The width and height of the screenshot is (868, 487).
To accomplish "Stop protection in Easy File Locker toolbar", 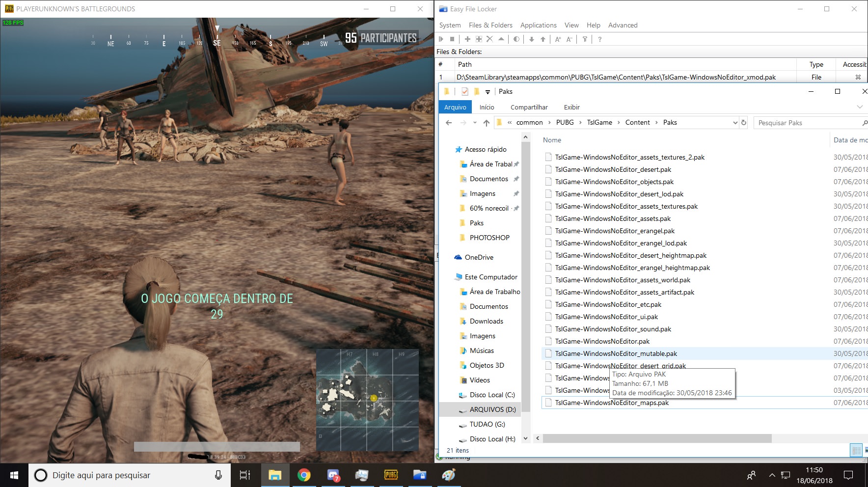I will (452, 39).
